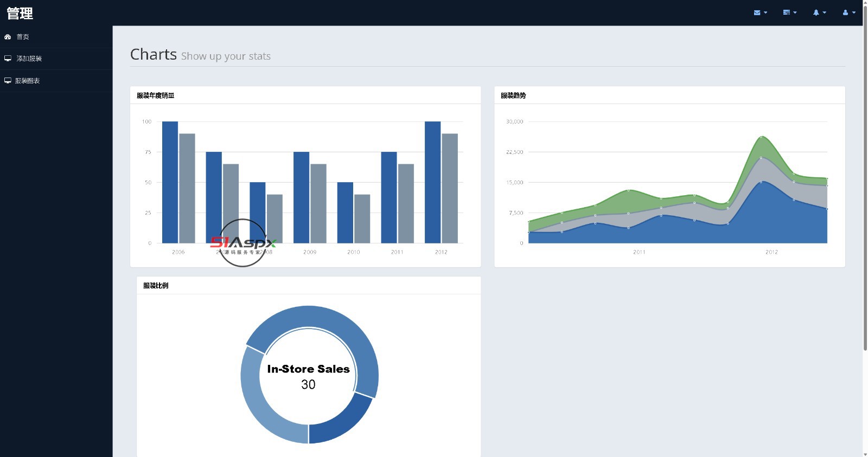Click the tasks list icon in header
Viewport: 868px width, 457px height.
(786, 12)
